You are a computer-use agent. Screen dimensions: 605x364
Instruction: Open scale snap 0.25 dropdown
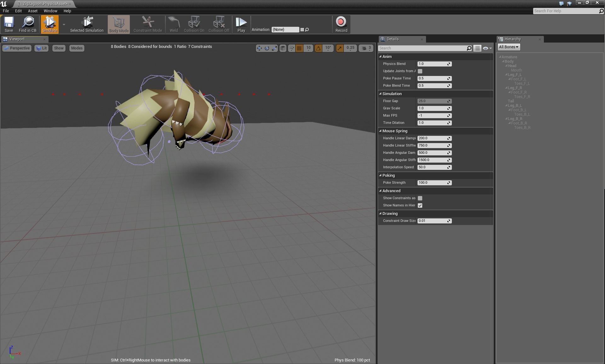(x=350, y=48)
